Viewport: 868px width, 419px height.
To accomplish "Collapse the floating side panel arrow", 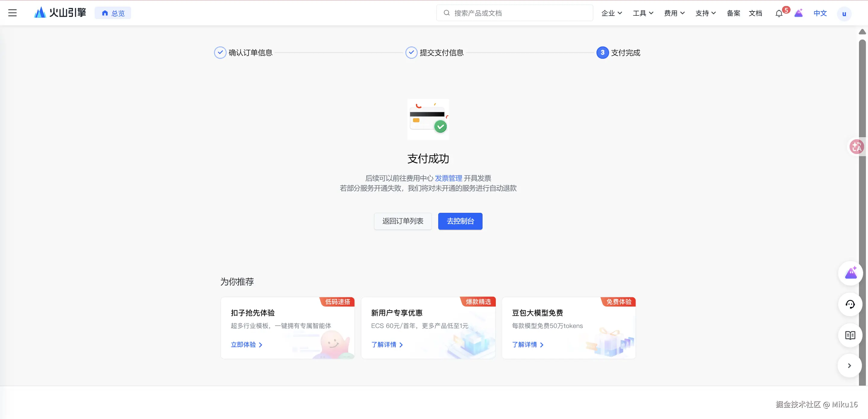I will tap(850, 366).
